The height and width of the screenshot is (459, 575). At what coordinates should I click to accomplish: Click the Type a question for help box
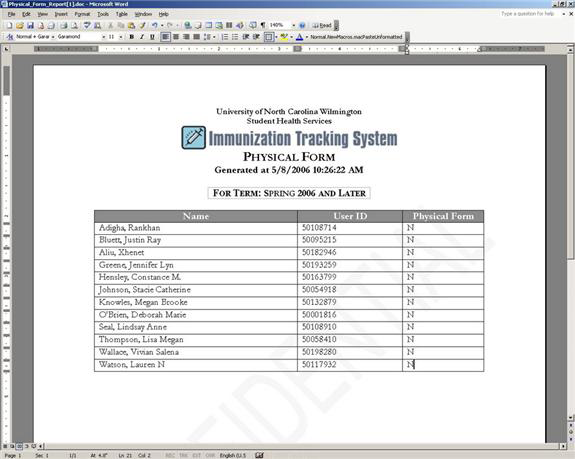coord(528,14)
